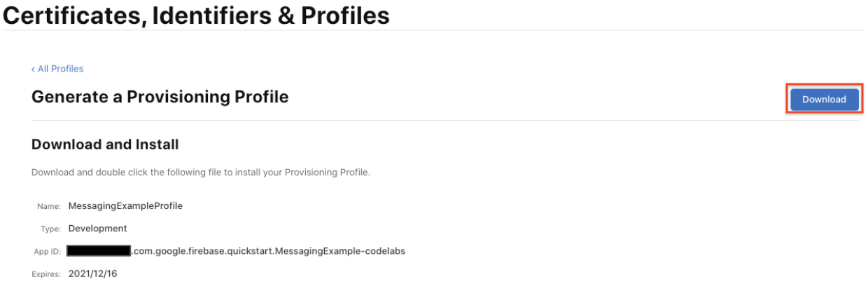The width and height of the screenshot is (868, 284).
Task: Click the Generate a Provisioning Profile heading
Action: (160, 97)
